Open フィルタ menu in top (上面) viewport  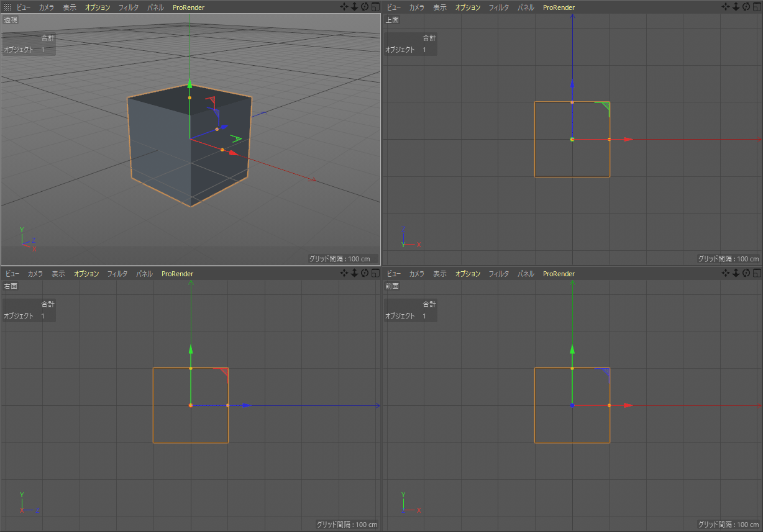499,7
